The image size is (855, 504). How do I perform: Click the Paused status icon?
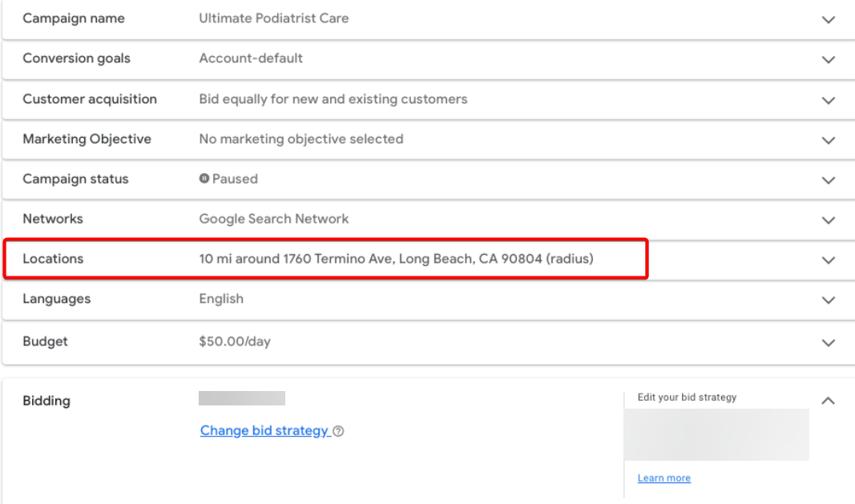coord(204,179)
